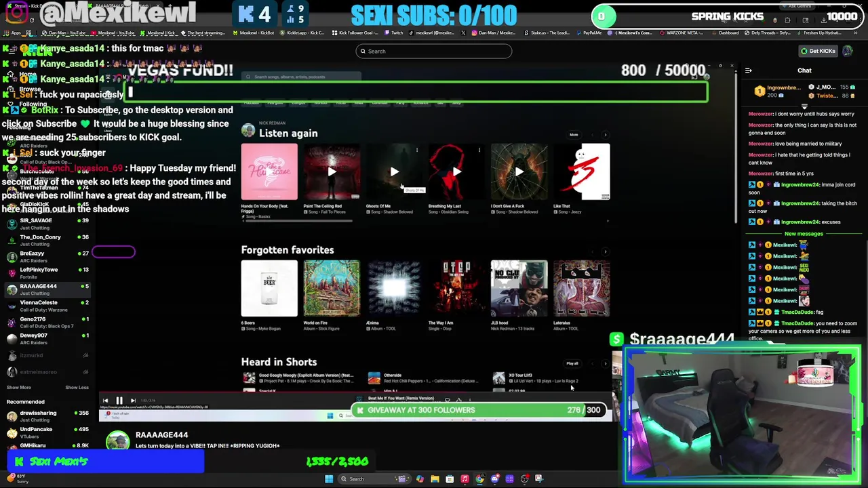The image size is (868, 488).
Task: Open More for Listen again
Action: tap(574, 134)
